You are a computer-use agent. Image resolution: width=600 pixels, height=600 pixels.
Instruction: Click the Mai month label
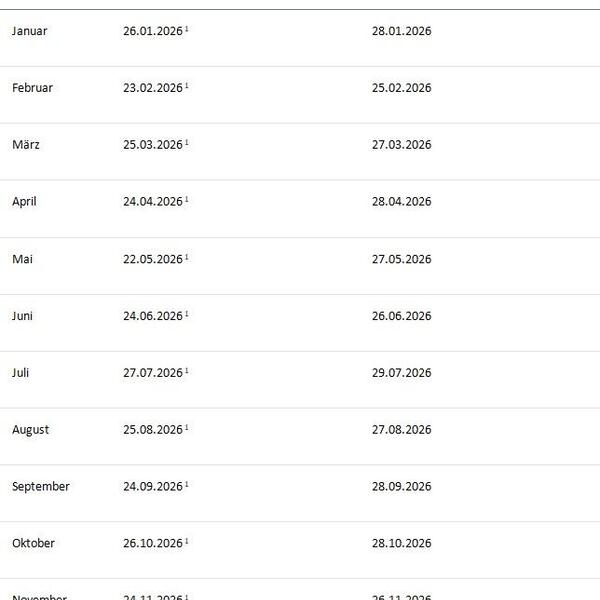tap(22, 259)
